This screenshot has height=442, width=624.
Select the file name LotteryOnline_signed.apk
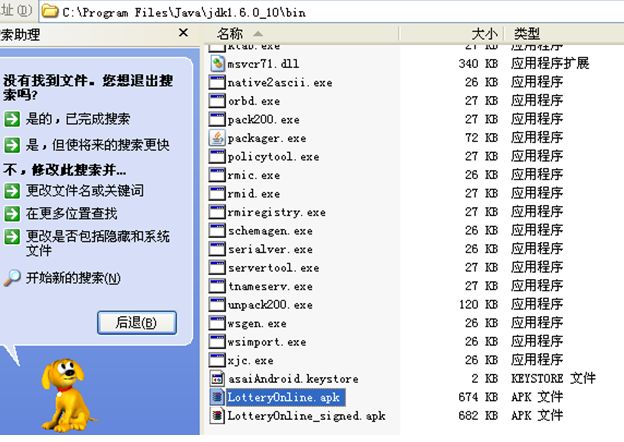pos(306,416)
